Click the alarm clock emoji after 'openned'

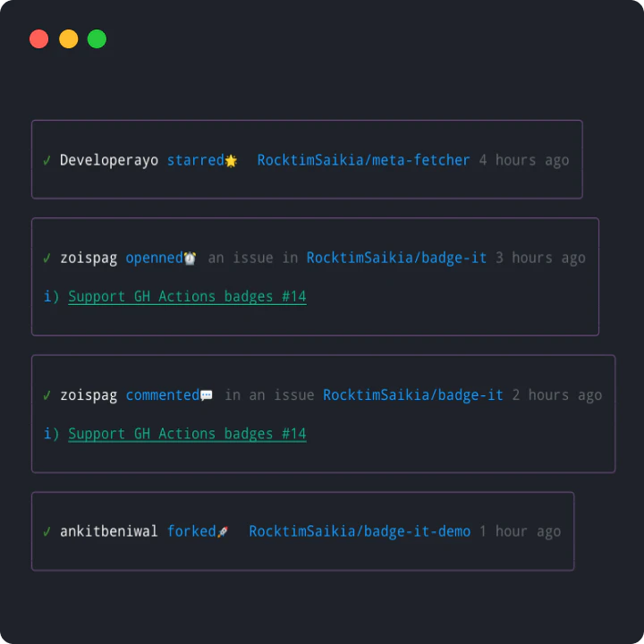point(190,258)
